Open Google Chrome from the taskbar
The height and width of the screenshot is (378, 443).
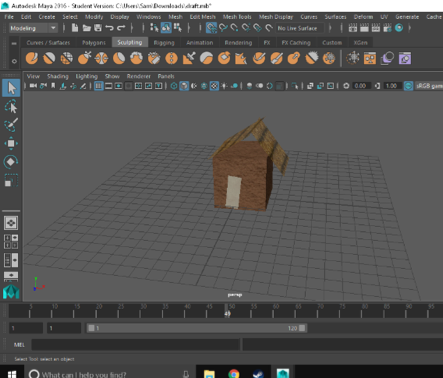pyautogui.click(x=234, y=374)
